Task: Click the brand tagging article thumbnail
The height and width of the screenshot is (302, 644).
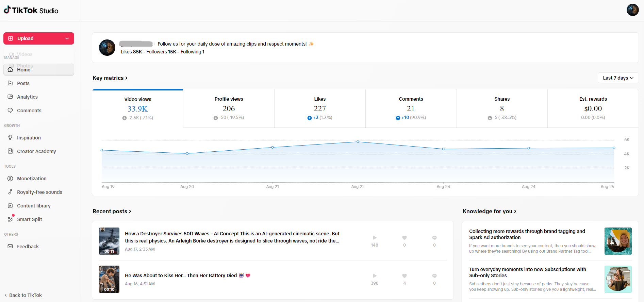Action: click(618, 241)
